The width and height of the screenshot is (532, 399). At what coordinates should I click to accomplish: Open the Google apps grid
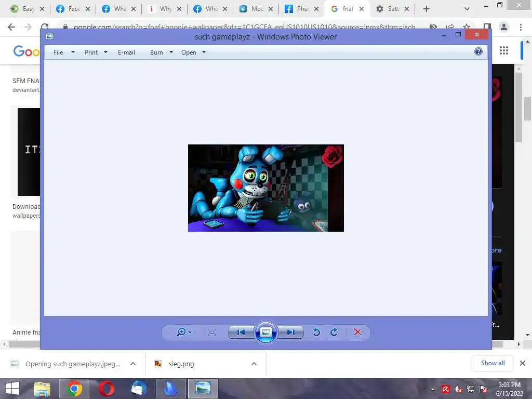[x=504, y=50]
